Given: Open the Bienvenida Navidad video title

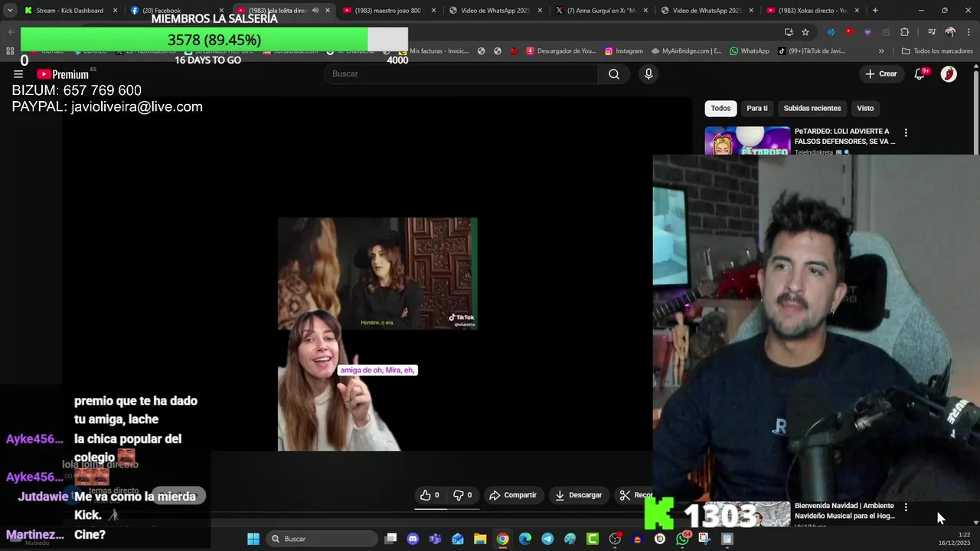Looking at the screenshot, I should (x=844, y=510).
